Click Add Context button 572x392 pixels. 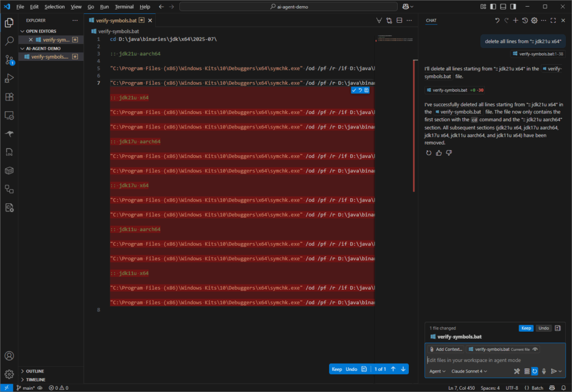(446, 349)
